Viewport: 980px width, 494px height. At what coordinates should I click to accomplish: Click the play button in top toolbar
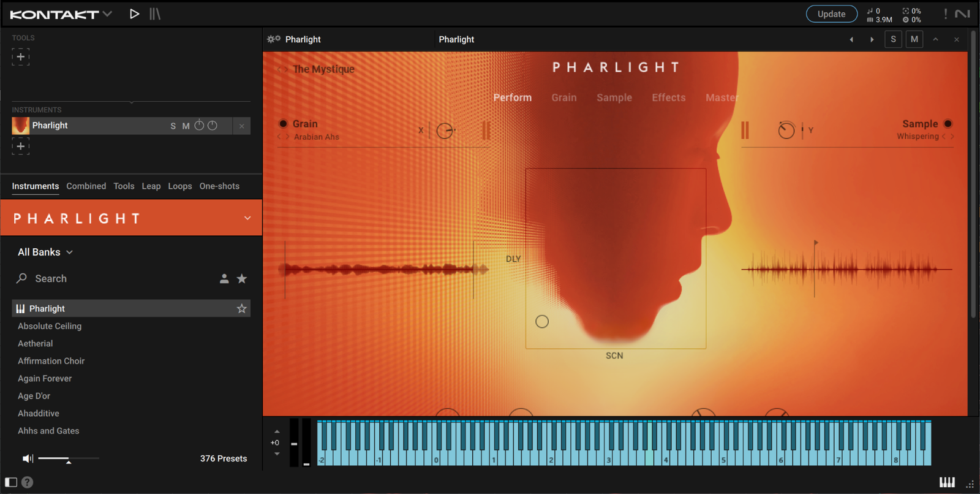(x=134, y=13)
